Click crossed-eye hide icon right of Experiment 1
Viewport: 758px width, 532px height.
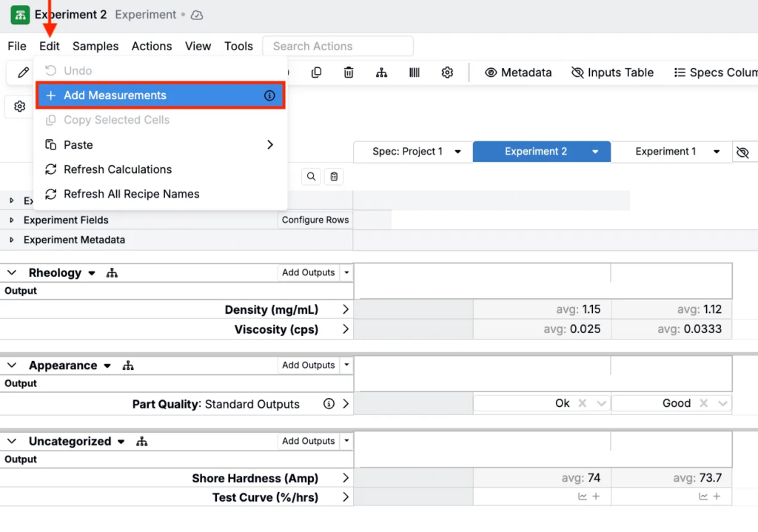click(x=743, y=152)
